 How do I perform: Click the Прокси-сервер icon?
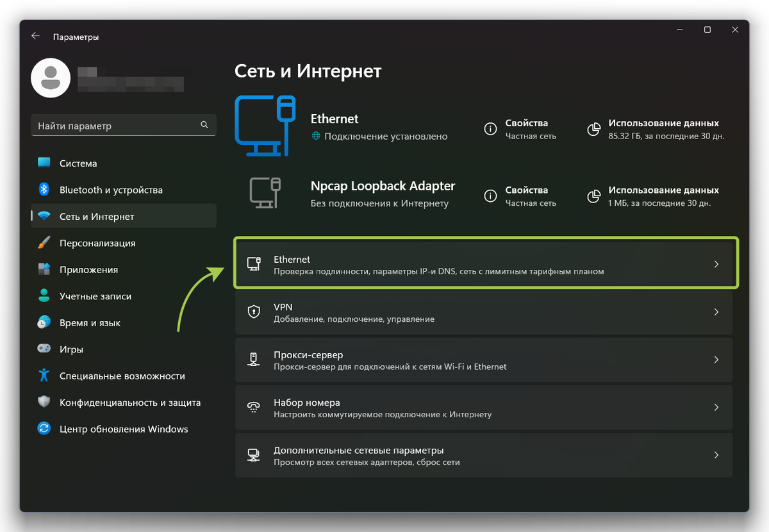click(254, 360)
